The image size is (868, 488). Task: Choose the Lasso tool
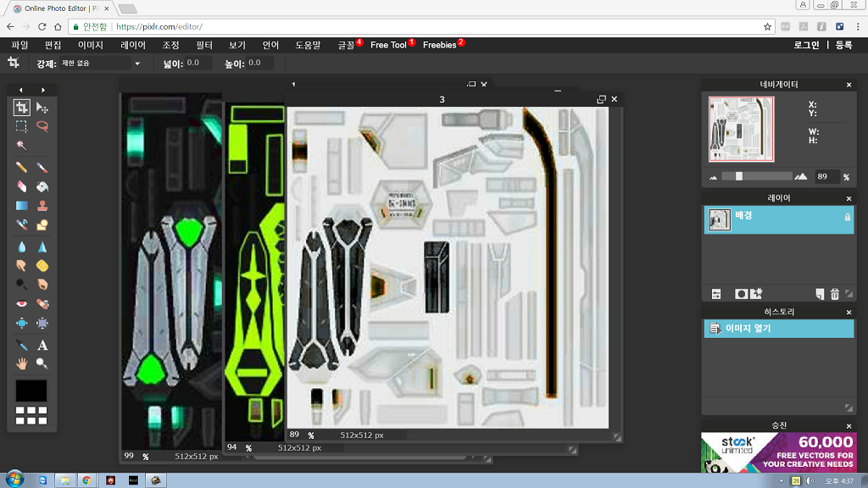pos(42,126)
